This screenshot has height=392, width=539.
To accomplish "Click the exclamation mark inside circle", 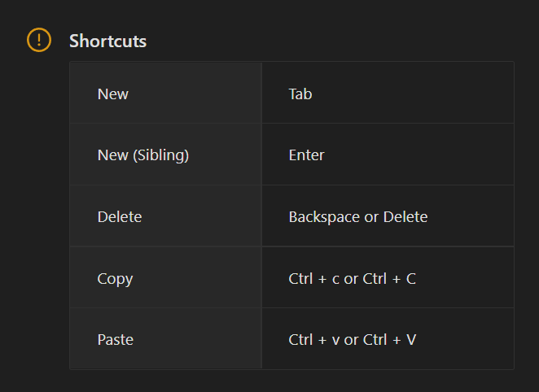I will pyautogui.click(x=39, y=40).
